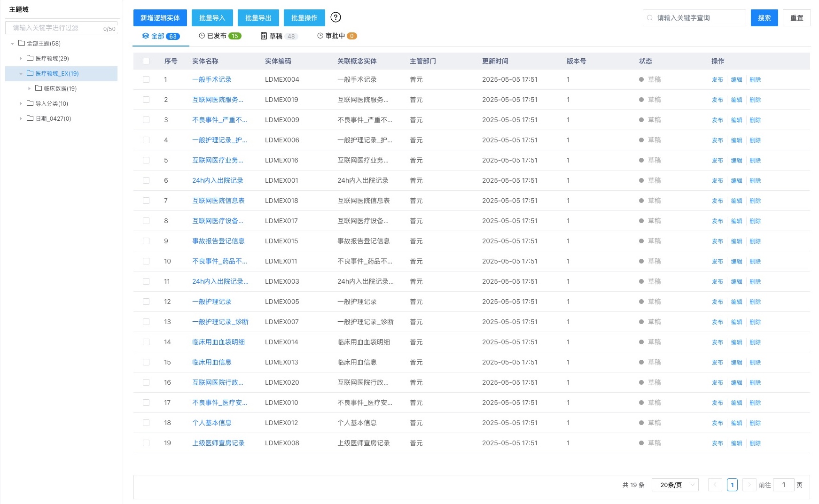The image size is (819, 504).
Task: Open the 个人基本信息 entity link
Action: tap(211, 423)
